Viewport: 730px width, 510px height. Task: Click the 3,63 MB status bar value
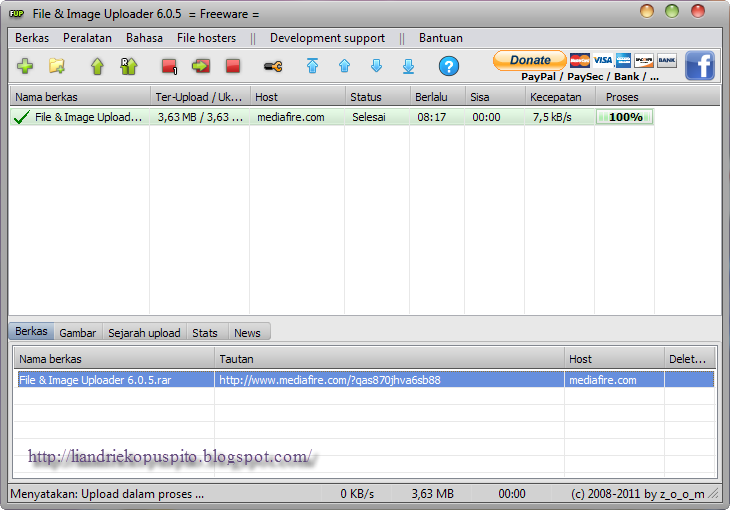click(x=432, y=494)
